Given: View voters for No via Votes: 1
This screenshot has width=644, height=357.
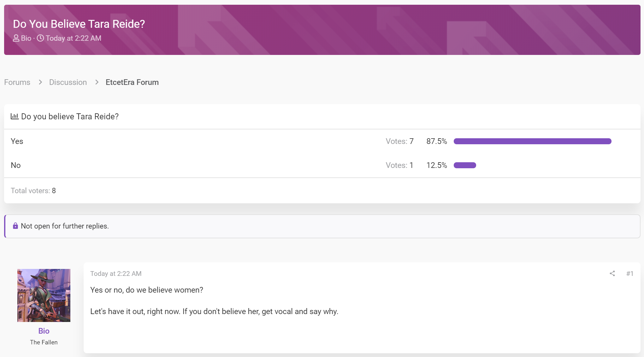Looking at the screenshot, I should (399, 165).
